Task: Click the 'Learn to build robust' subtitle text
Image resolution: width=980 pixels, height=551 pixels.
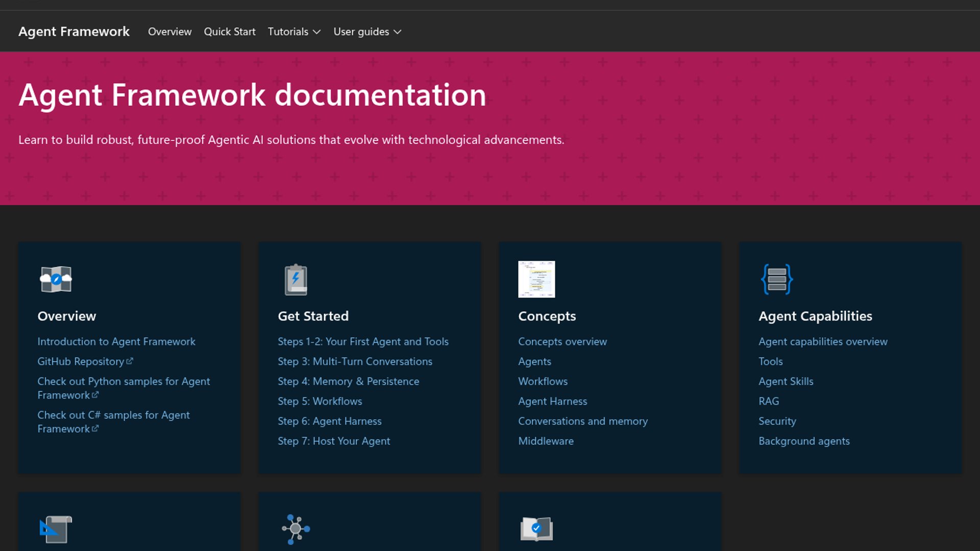Action: point(291,140)
